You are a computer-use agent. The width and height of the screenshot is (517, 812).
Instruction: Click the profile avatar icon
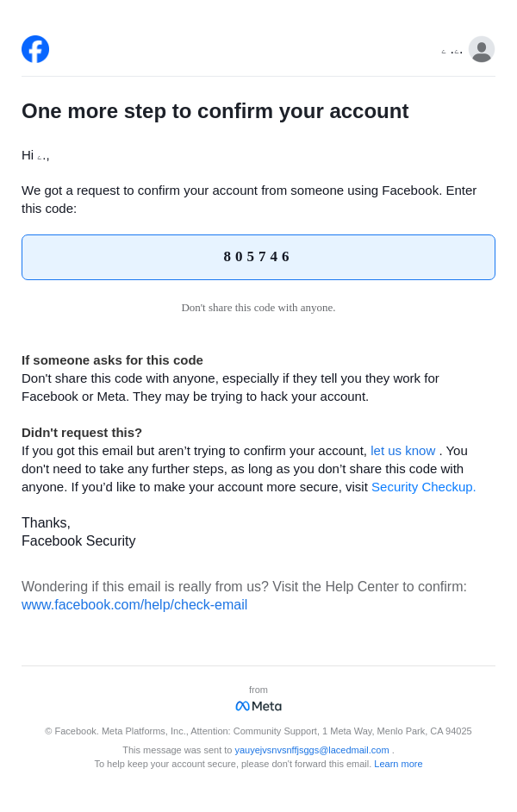click(x=482, y=49)
